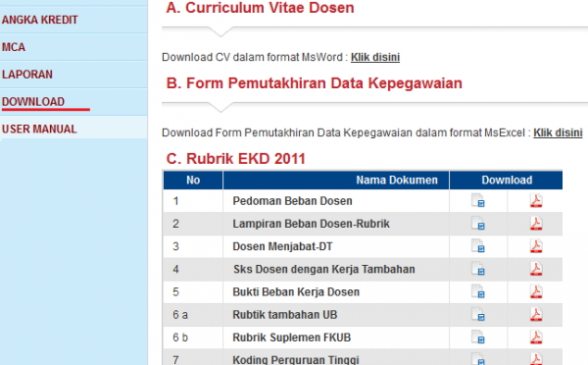Download document file for Bukti Beban Kerja Dosen

click(x=478, y=291)
